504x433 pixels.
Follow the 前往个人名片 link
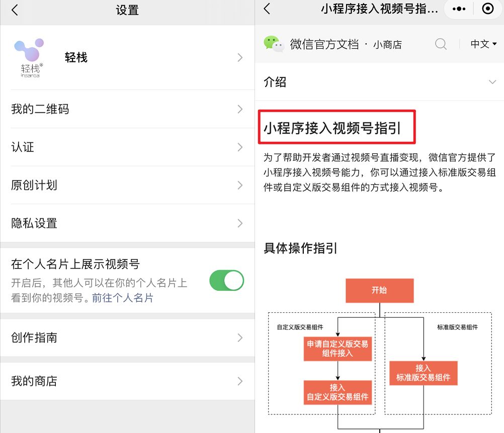coord(123,298)
